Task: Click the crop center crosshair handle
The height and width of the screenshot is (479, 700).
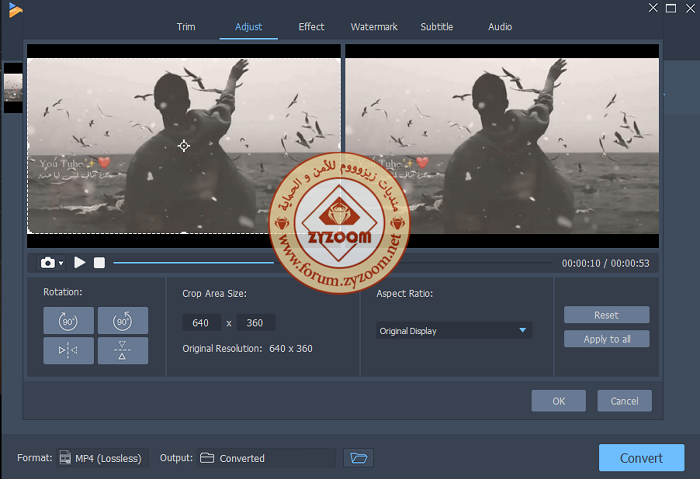Action: 183,146
